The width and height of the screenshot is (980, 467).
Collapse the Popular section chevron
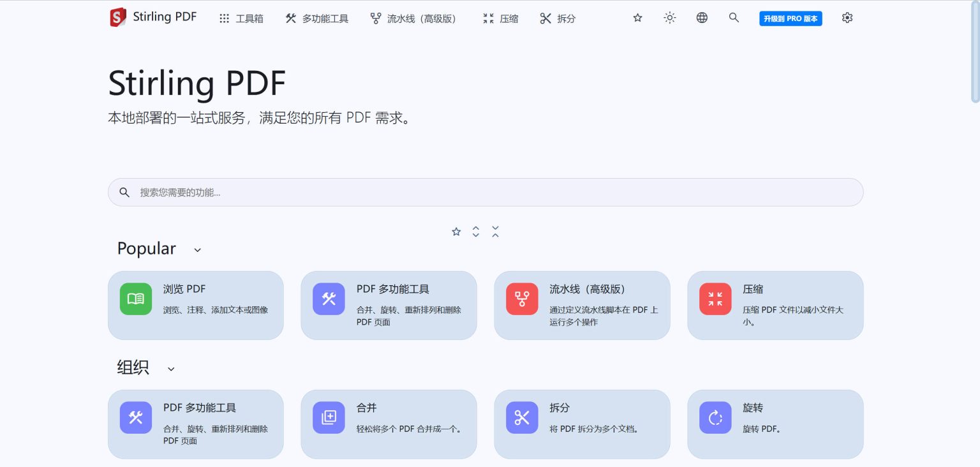197,250
